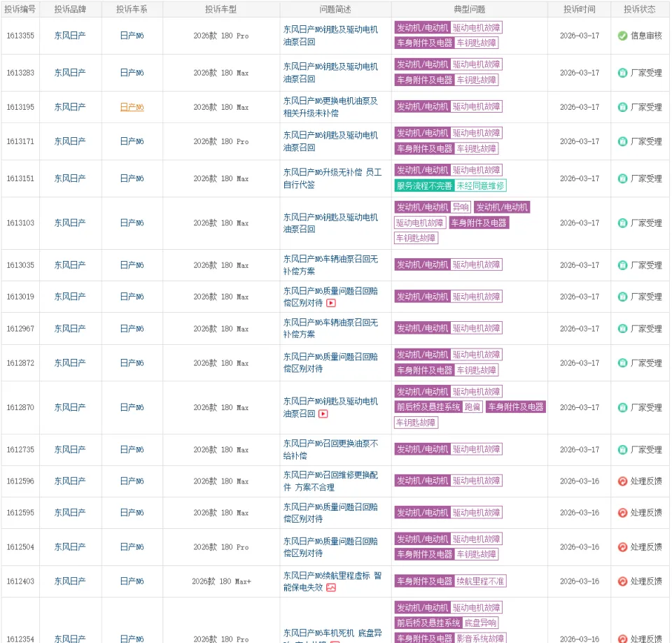Click the status icon in row 1612872

tap(622, 363)
